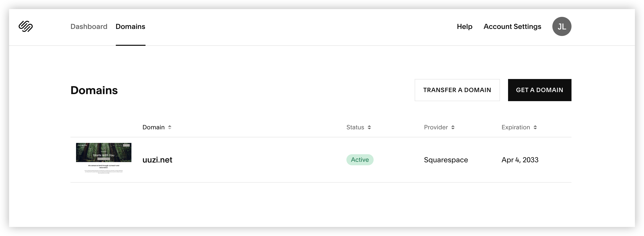Sort by Status column arrows
644x236 pixels.
[x=369, y=127]
